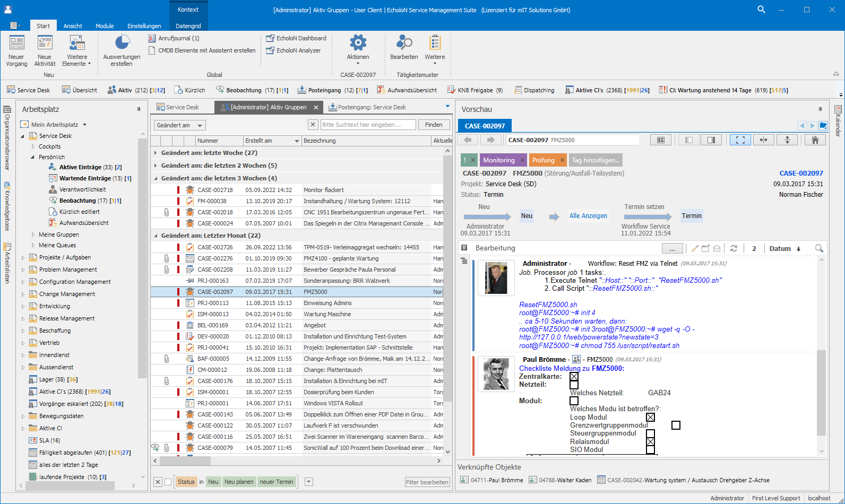Toggle the Grenzwertgruppenmodul checkbox

(676, 425)
